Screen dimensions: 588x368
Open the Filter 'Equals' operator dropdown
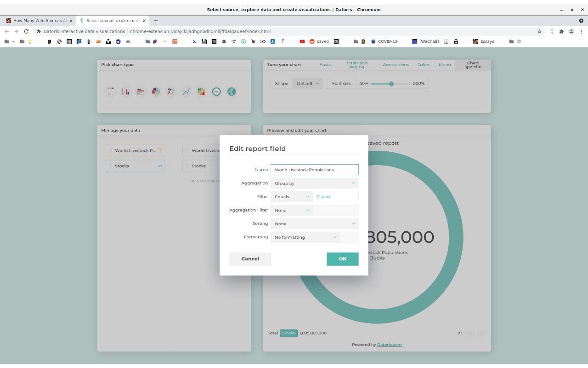pos(292,196)
